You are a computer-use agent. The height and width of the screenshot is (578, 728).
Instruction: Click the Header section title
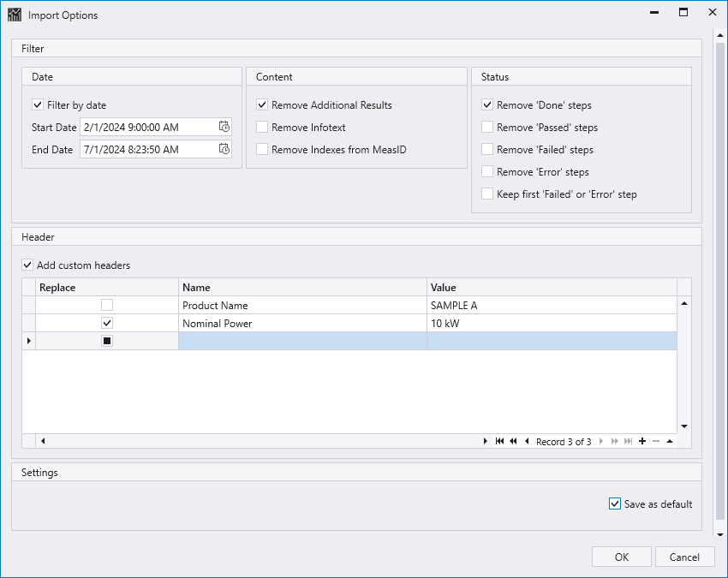[38, 237]
